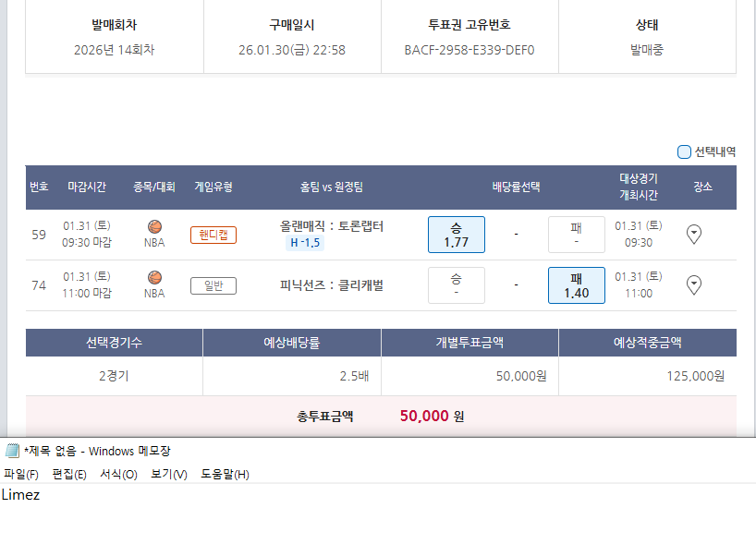756x544 pixels.
Task: Click the 핸디캡 game type badge
Action: pyautogui.click(x=213, y=236)
